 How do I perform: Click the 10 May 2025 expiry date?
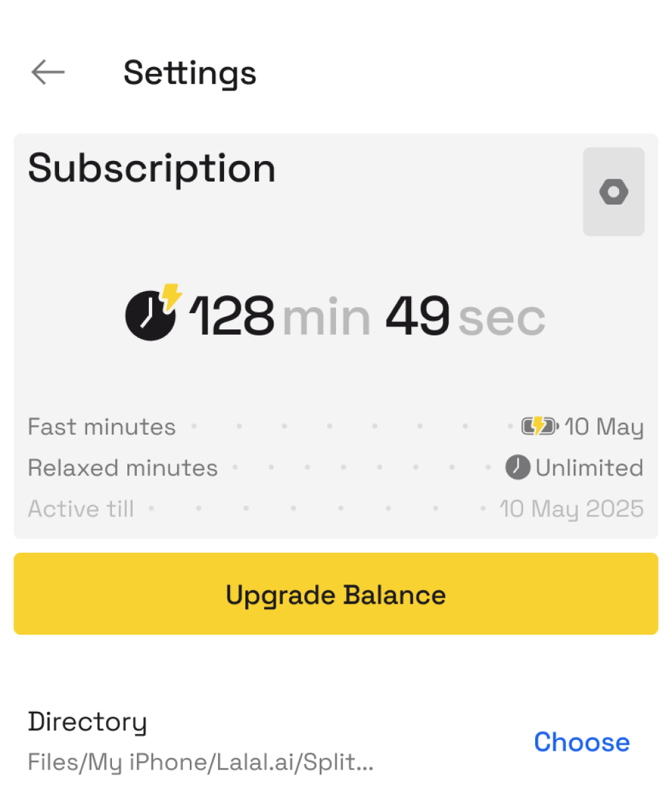(571, 509)
